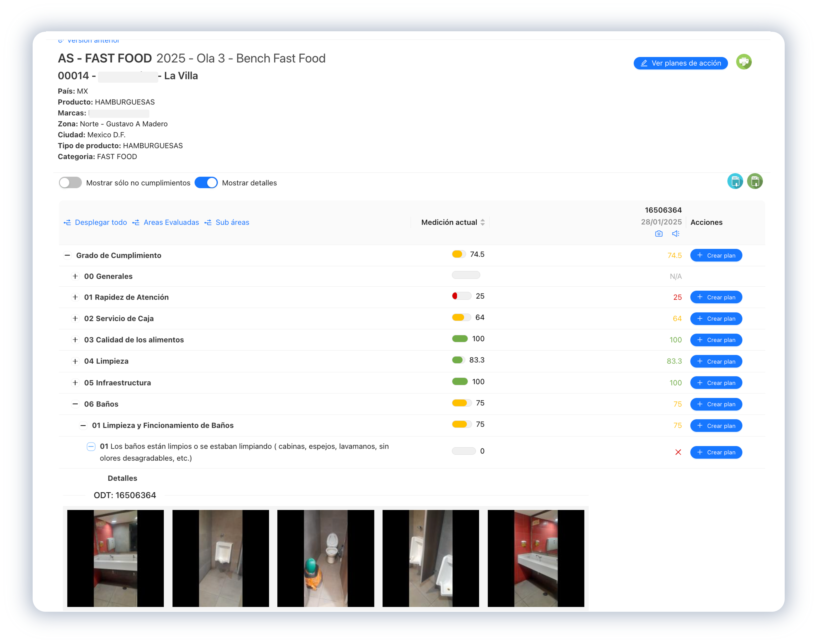Viewport: 818px width, 644px height.
Task: Click the green 83.3 Limpieza progress bar
Action: tap(458, 360)
